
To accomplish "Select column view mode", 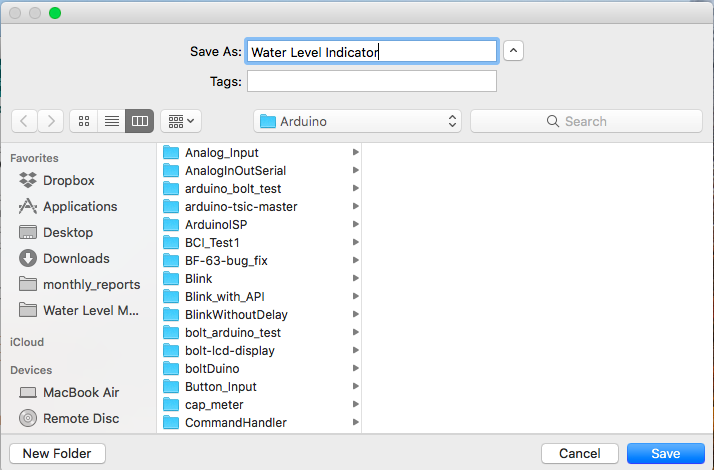I will coord(140,121).
